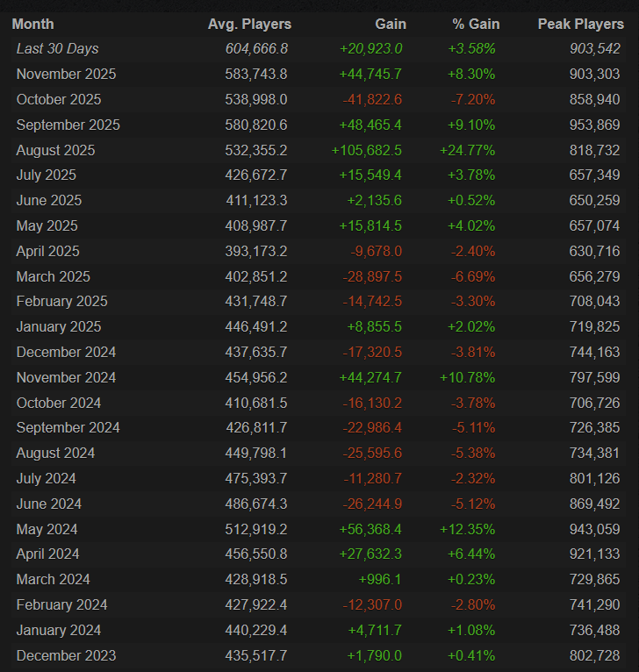The width and height of the screenshot is (639, 672).
Task: Click the -9,678.0 gain value
Action: tap(376, 251)
